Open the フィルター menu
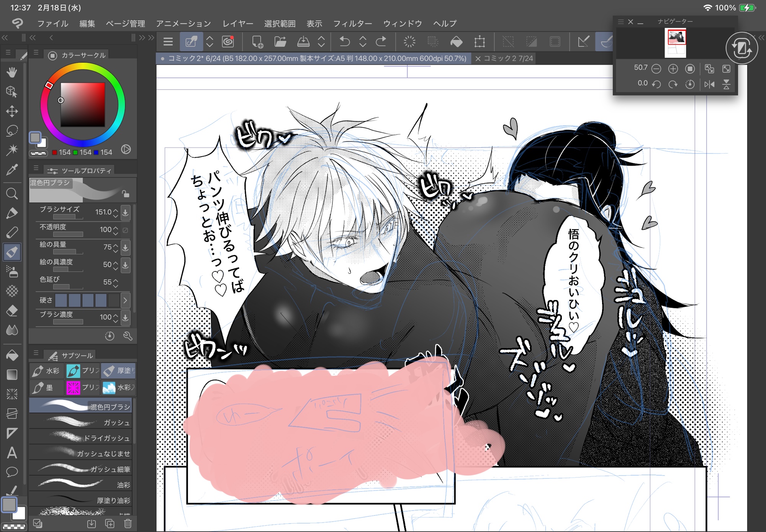This screenshot has width=766, height=532. pyautogui.click(x=352, y=24)
